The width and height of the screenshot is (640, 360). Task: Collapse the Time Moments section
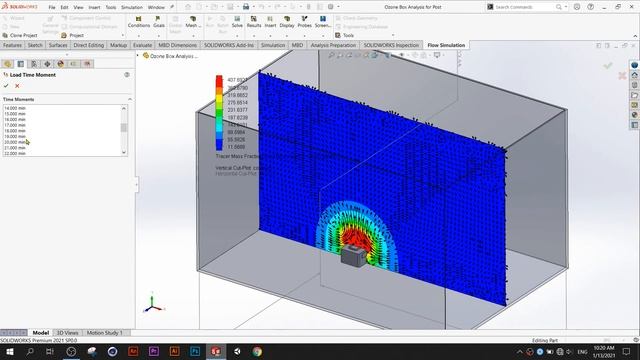(x=130, y=99)
